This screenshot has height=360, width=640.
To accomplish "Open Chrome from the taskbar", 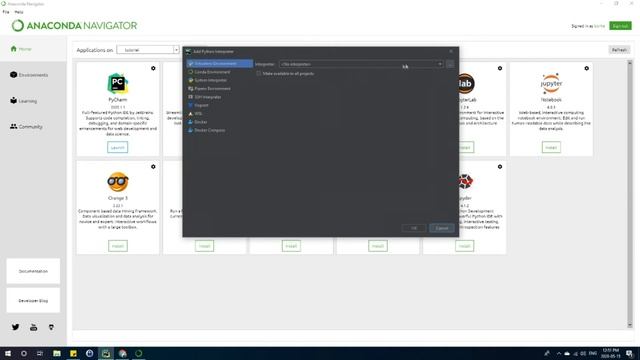I will (122, 353).
